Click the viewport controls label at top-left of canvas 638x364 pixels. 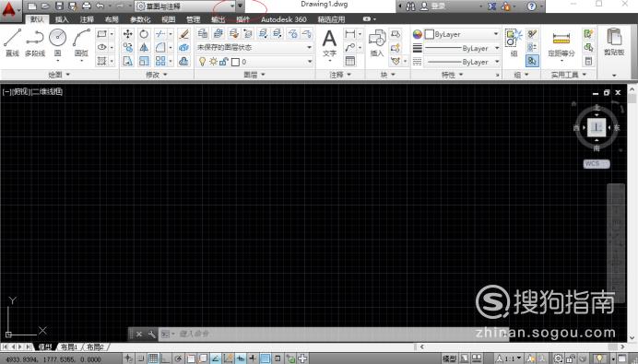coord(32,92)
